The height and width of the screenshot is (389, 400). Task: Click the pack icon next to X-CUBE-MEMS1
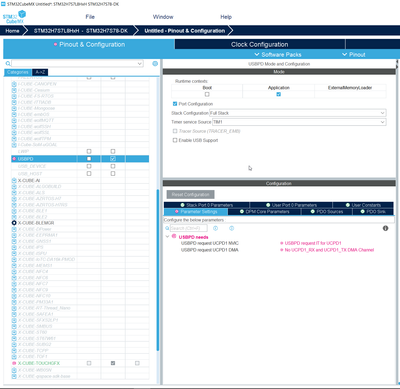pos(14,265)
